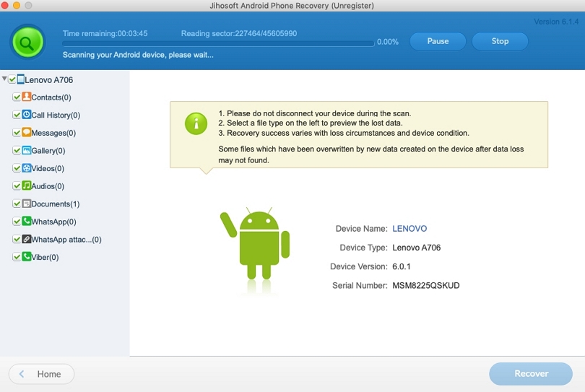The height and width of the screenshot is (392, 585).
Task: Open Documents(1) category
Action: coord(55,204)
